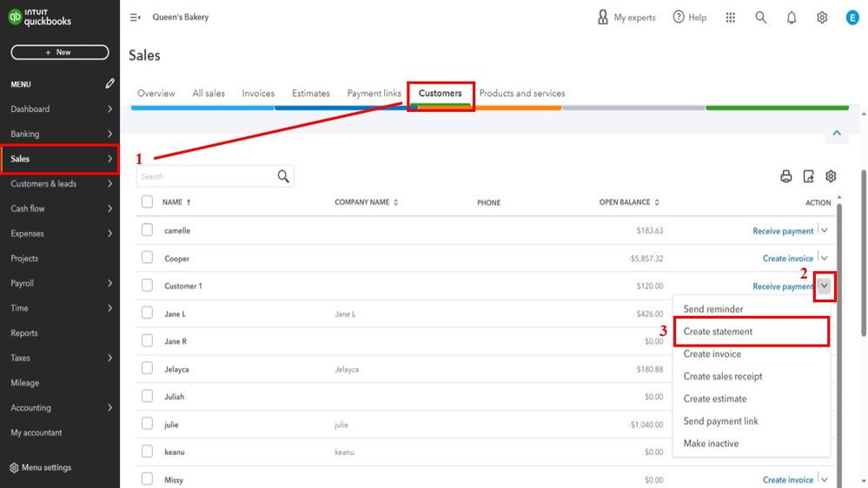Click the page vertical scrollbar
868x488 pixels.
pos(864,253)
